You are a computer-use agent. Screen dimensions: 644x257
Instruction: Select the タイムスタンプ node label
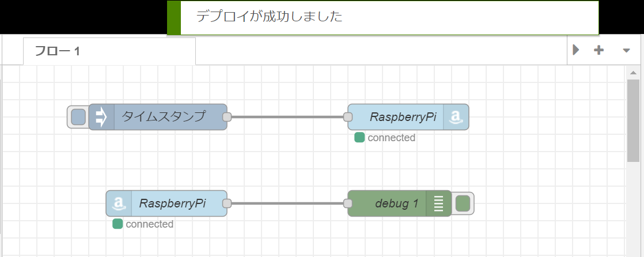pyautogui.click(x=163, y=116)
